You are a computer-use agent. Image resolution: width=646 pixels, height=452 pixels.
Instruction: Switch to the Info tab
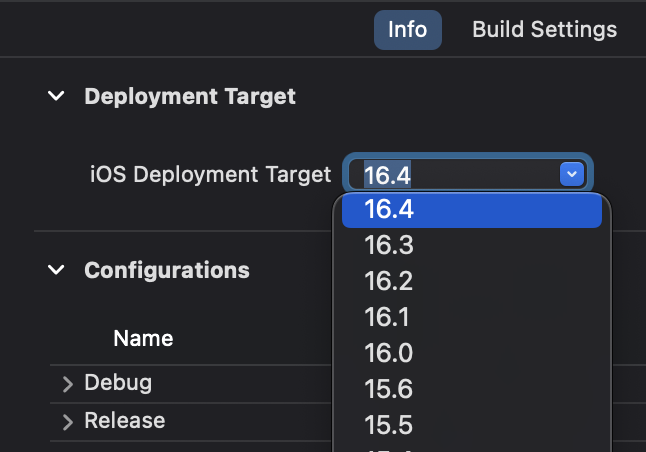click(x=407, y=29)
